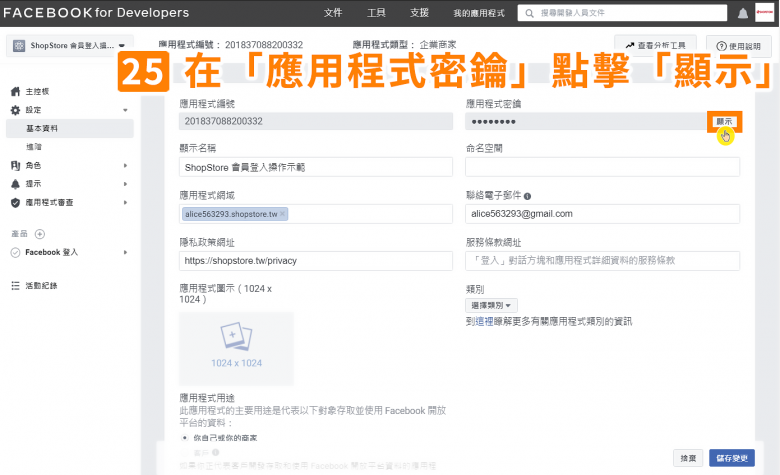
Task: Click the settings gear icon
Action: pos(15,110)
